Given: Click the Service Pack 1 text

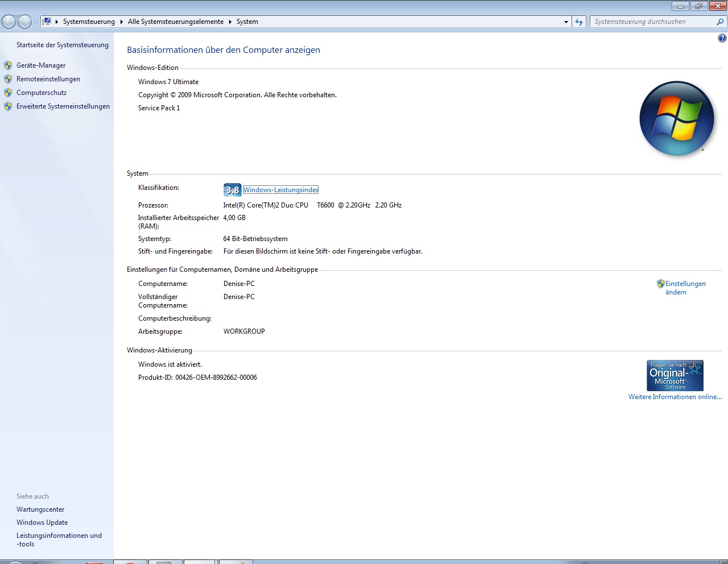Looking at the screenshot, I should pos(159,108).
